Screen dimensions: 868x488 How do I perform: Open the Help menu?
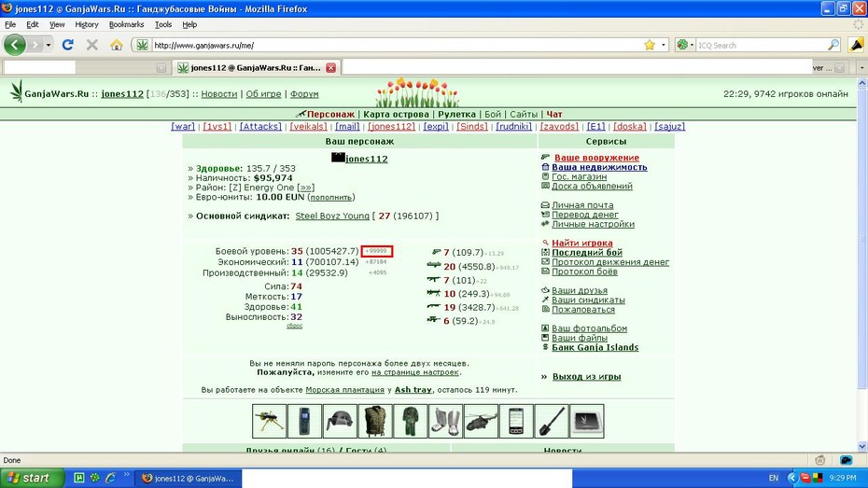[189, 24]
